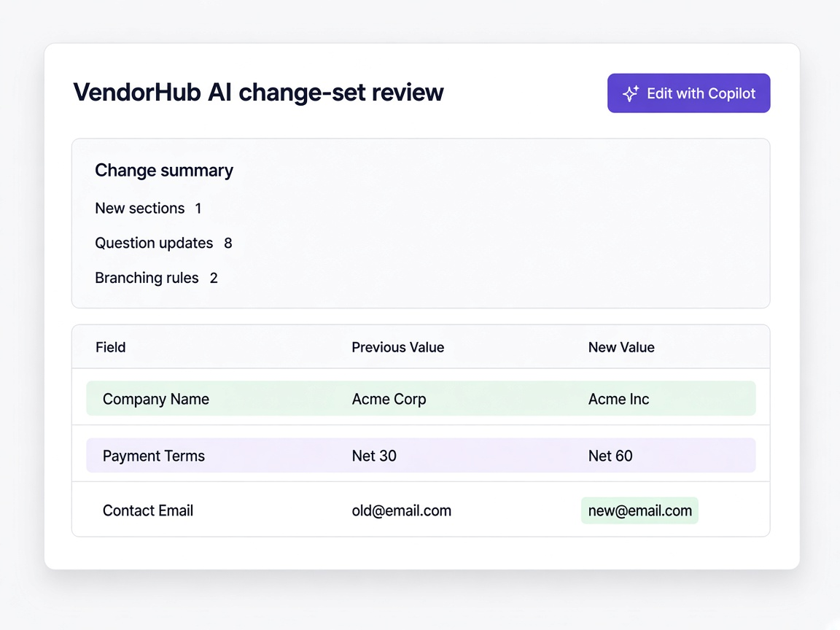Click the New Value column header
Viewport: 840px width, 630px height.
click(621, 347)
